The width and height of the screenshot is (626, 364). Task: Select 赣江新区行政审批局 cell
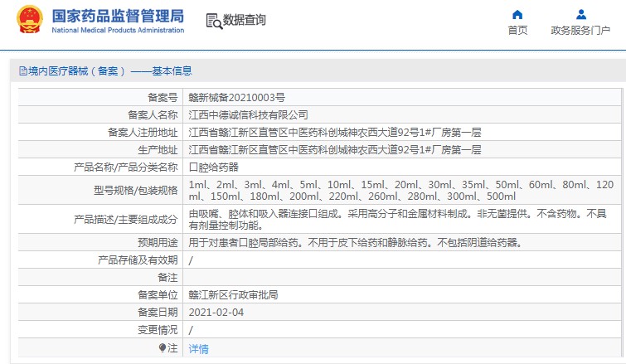coord(233,295)
